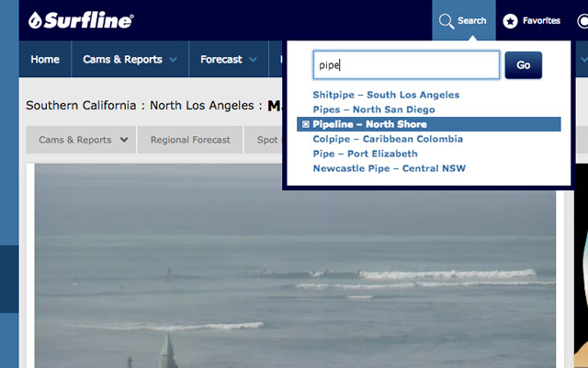Select Pipeline – North Shore suggestion
The height and width of the screenshot is (368, 588).
(429, 124)
